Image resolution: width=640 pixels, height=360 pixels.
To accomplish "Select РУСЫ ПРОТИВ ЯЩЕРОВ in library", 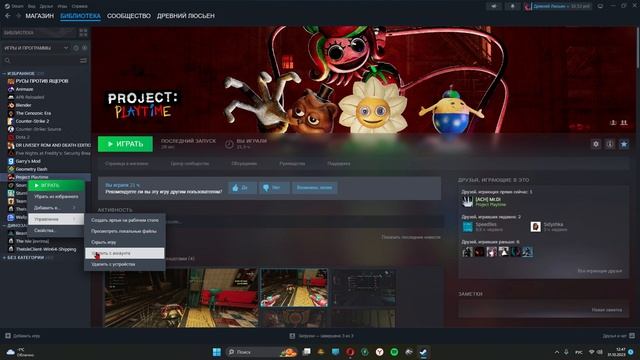I will pos(42,81).
